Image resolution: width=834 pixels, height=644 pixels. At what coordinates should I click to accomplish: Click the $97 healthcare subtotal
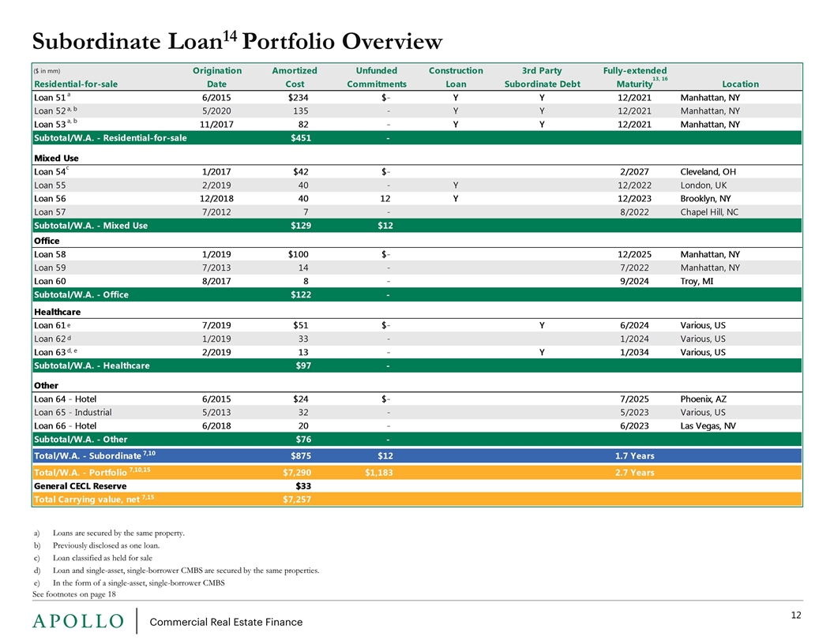[303, 365]
